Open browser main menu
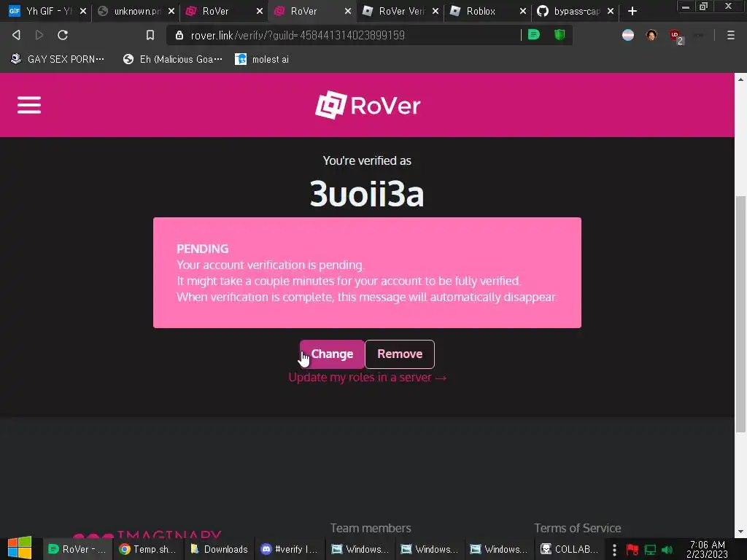The image size is (747, 560). [730, 35]
